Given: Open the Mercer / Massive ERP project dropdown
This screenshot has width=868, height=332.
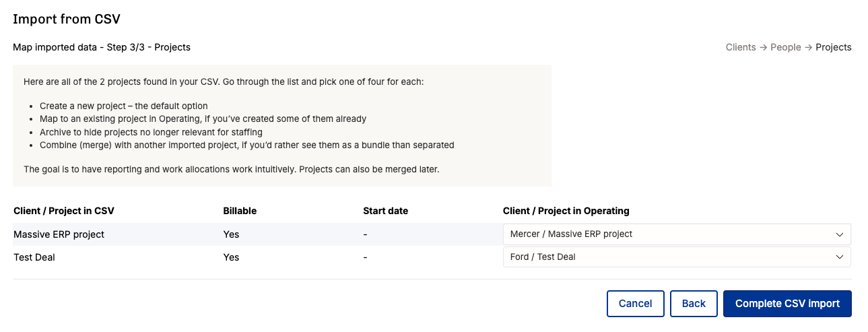Looking at the screenshot, I should 676,234.
